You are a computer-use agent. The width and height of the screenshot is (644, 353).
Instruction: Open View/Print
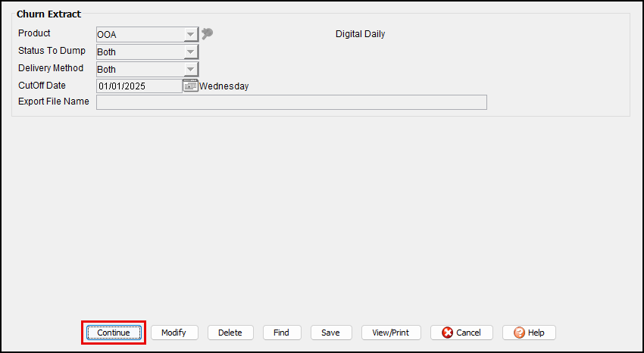coord(391,333)
